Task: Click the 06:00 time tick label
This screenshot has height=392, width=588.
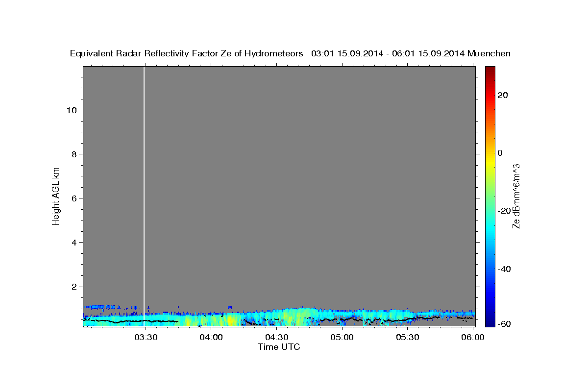Action: 472,337
